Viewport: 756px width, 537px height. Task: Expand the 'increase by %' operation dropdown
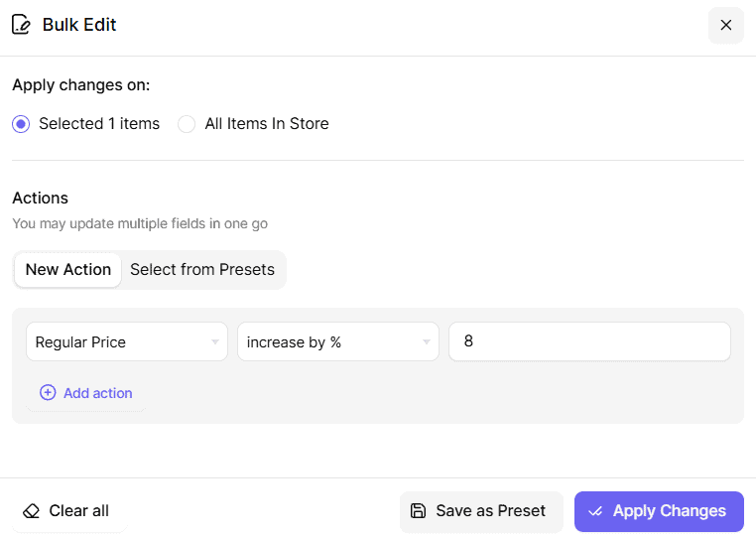(x=338, y=341)
